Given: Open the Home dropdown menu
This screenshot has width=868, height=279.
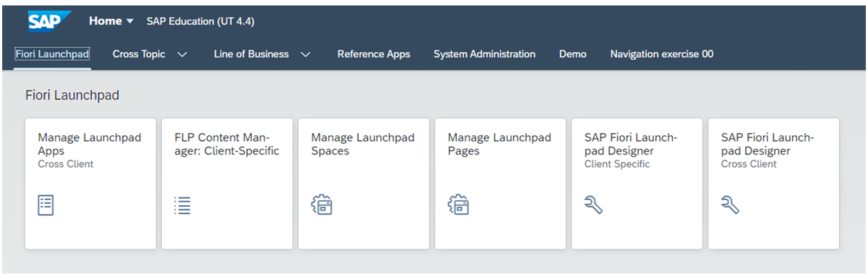Looking at the screenshot, I should tap(111, 21).
